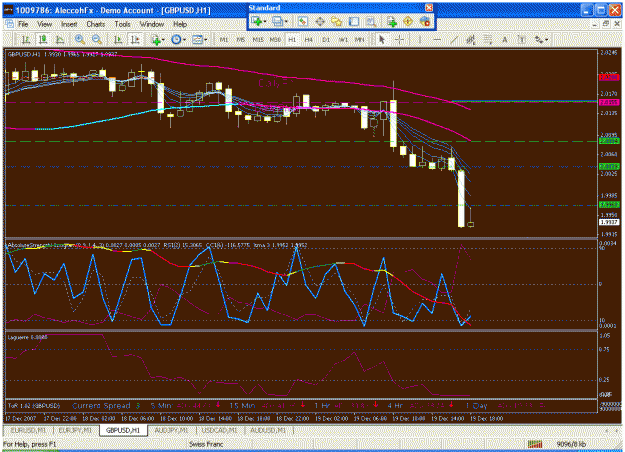Screen dimensions: 625x452
Task: Draw a vertical line tool
Action: pyautogui.click(x=420, y=39)
